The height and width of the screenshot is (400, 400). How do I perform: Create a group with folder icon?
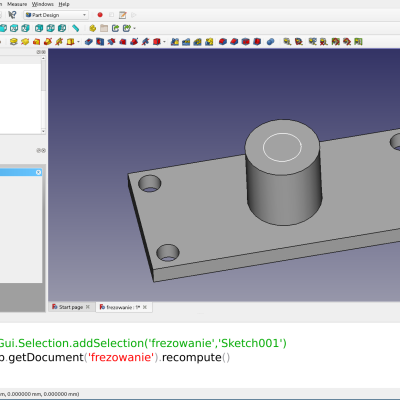pos(104,28)
